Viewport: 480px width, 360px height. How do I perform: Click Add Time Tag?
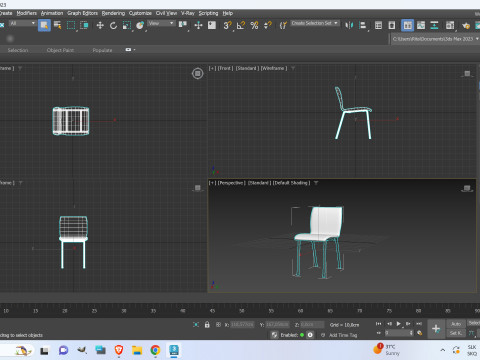click(343, 335)
